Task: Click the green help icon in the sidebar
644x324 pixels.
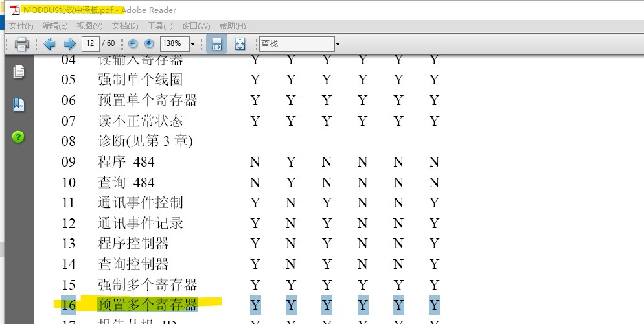Action: click(x=19, y=137)
